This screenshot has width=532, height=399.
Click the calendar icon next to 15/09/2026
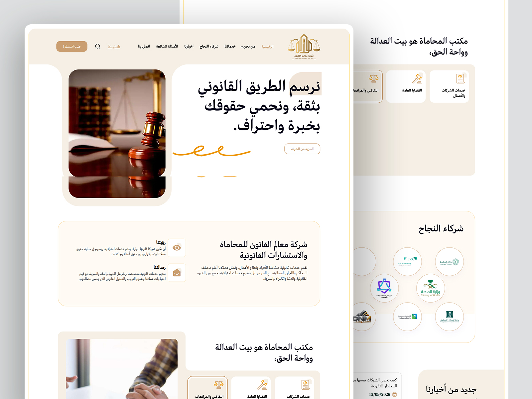395,394
